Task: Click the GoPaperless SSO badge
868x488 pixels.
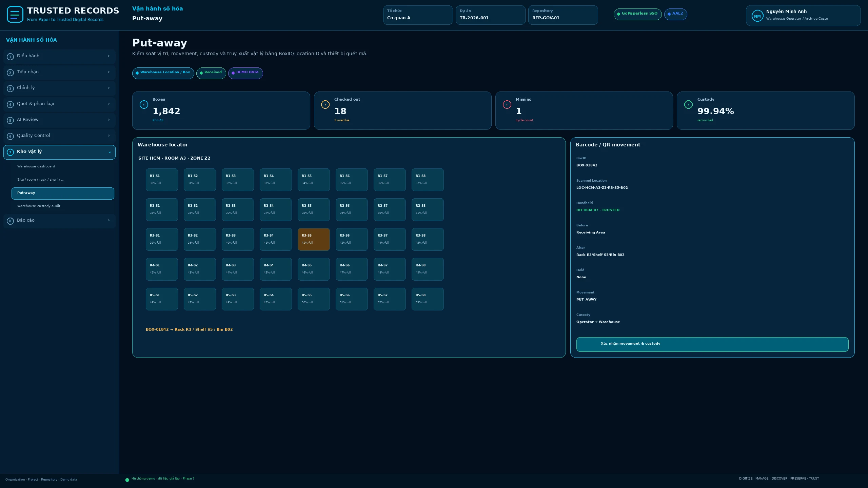Action: [637, 14]
